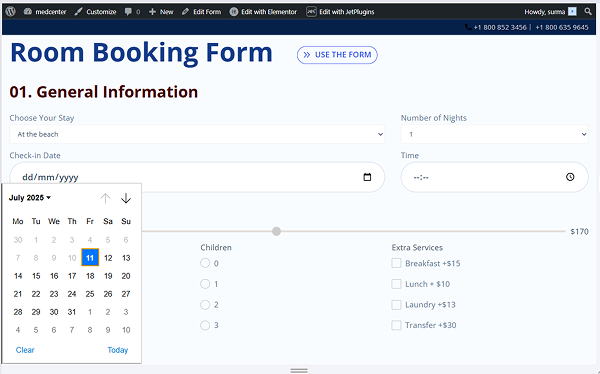This screenshot has width=600, height=374.
Task: Open the Howdy, suma account menu
Action: 550,12
